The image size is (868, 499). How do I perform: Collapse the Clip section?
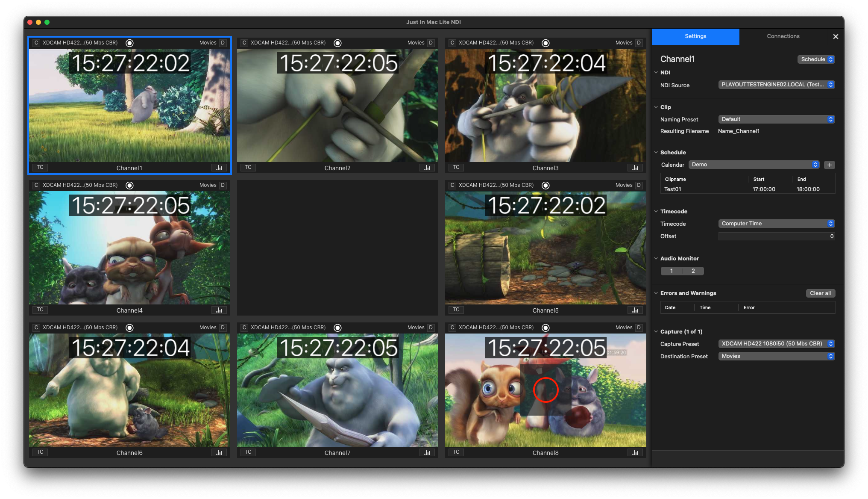pyautogui.click(x=656, y=107)
